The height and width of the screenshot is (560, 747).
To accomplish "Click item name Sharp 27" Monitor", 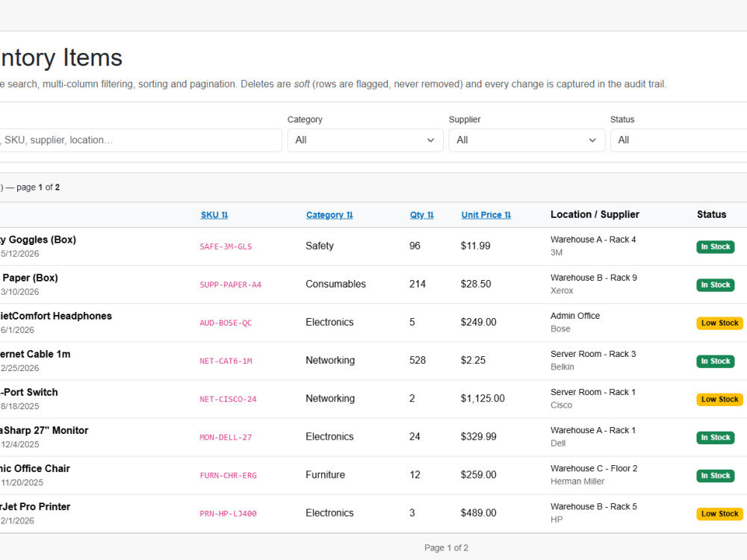I will pyautogui.click(x=44, y=431).
